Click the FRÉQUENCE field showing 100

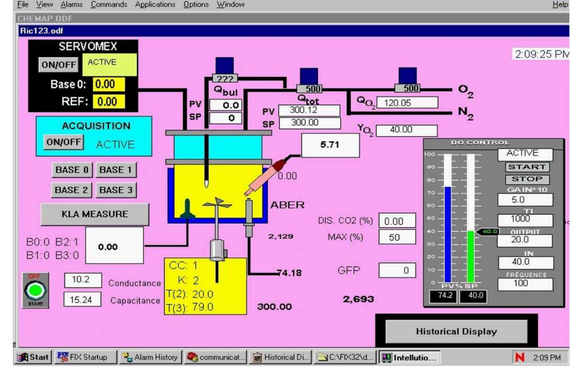525,284
